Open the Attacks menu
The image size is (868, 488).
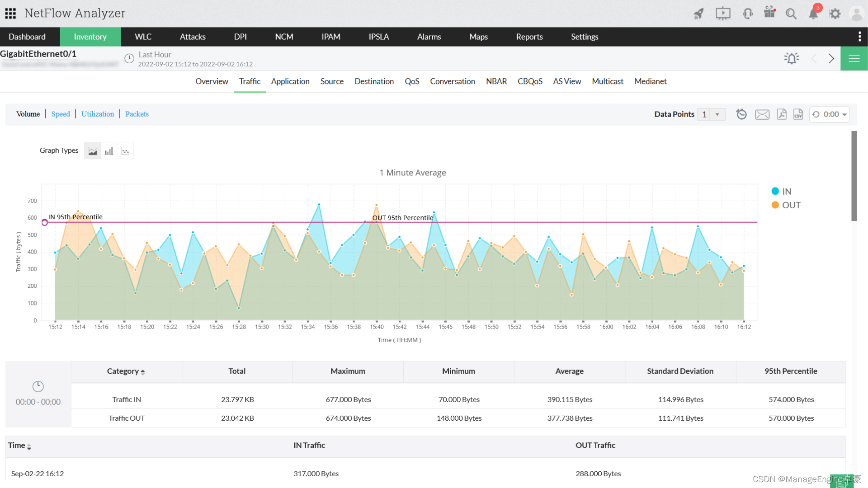193,37
